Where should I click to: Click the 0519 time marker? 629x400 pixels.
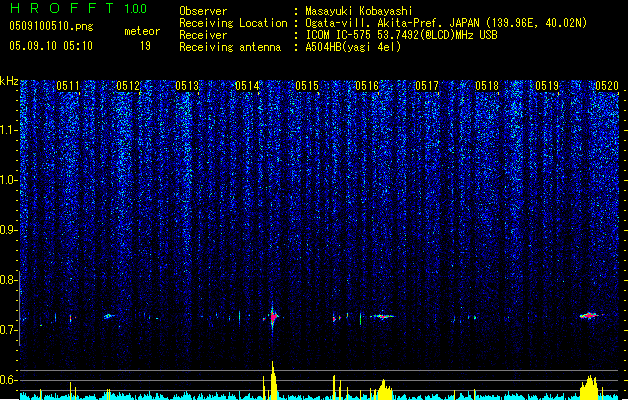547,86
